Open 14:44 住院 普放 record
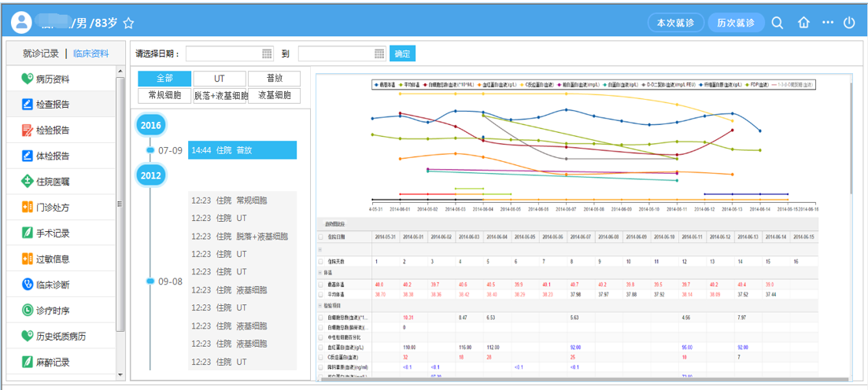The height and width of the screenshot is (390, 868). coord(242,150)
